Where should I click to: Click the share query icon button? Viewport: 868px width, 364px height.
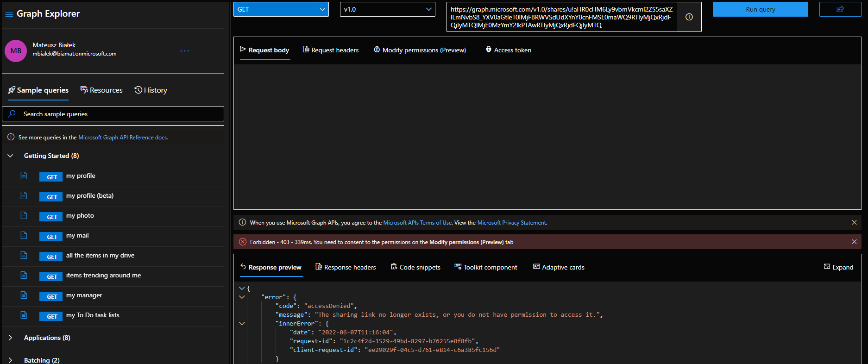pyautogui.click(x=840, y=9)
